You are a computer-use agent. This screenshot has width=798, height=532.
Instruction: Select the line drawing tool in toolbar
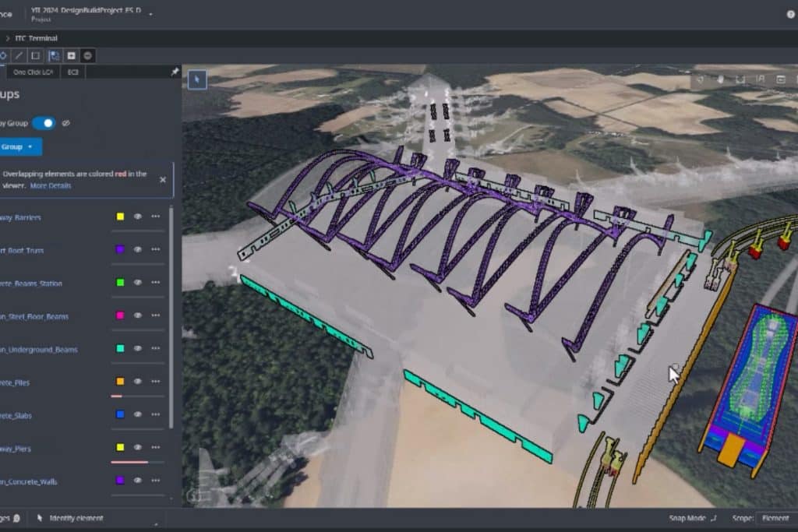(x=19, y=55)
